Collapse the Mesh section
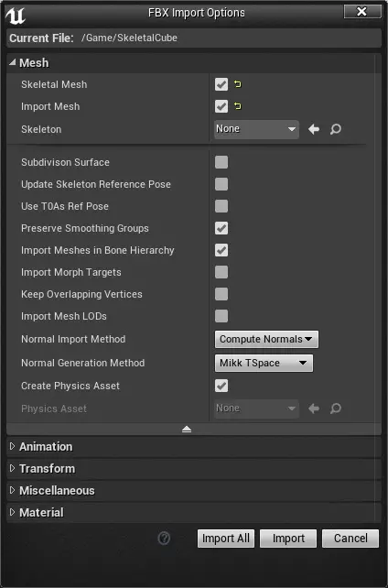The image size is (388, 588). click(x=13, y=62)
